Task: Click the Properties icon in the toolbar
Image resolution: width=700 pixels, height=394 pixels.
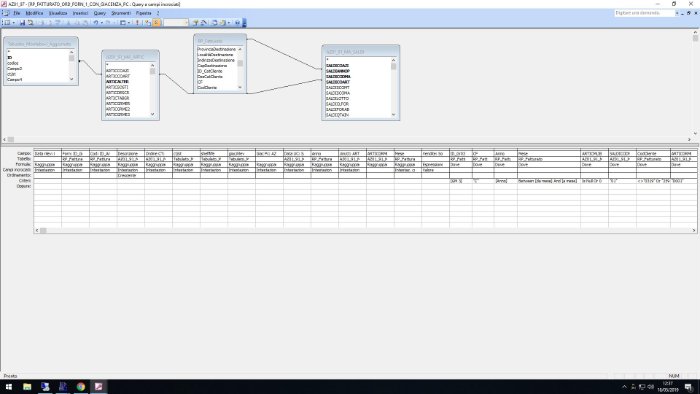Action: 195,22
